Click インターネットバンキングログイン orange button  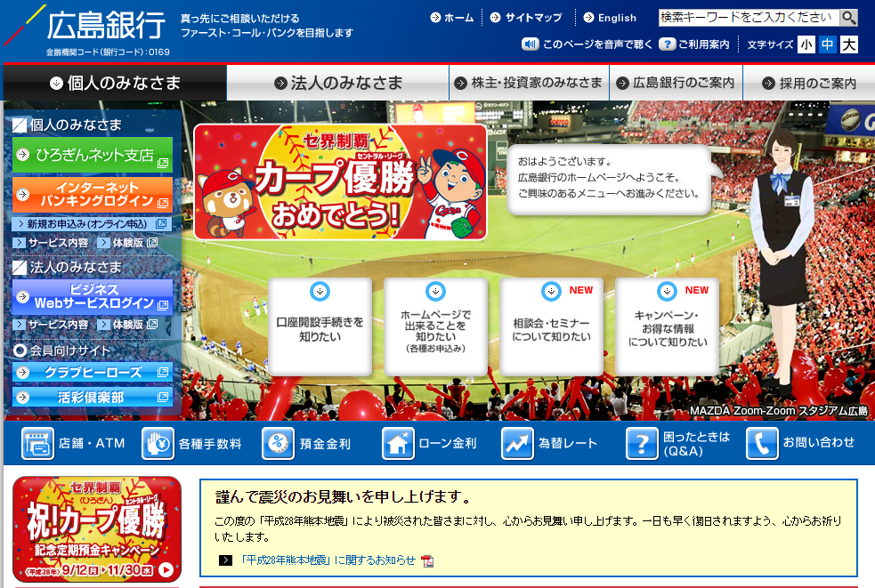point(92,195)
